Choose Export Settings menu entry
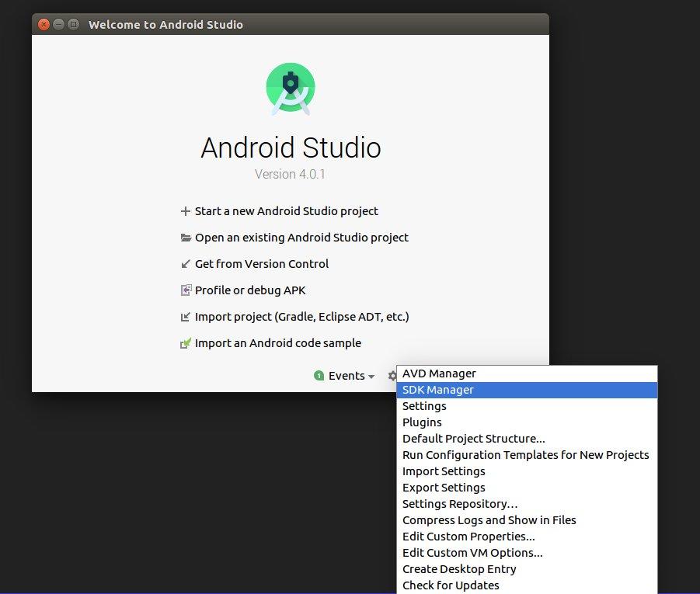 [527, 488]
